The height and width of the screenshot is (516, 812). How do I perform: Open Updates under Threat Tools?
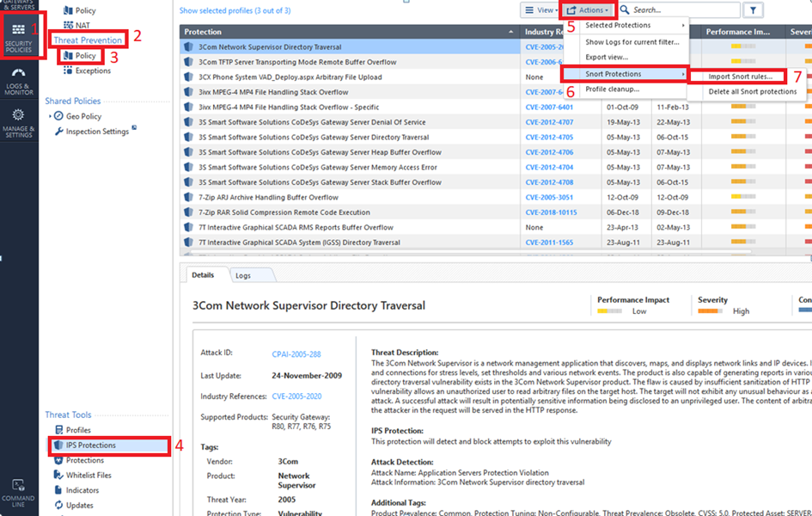79,506
